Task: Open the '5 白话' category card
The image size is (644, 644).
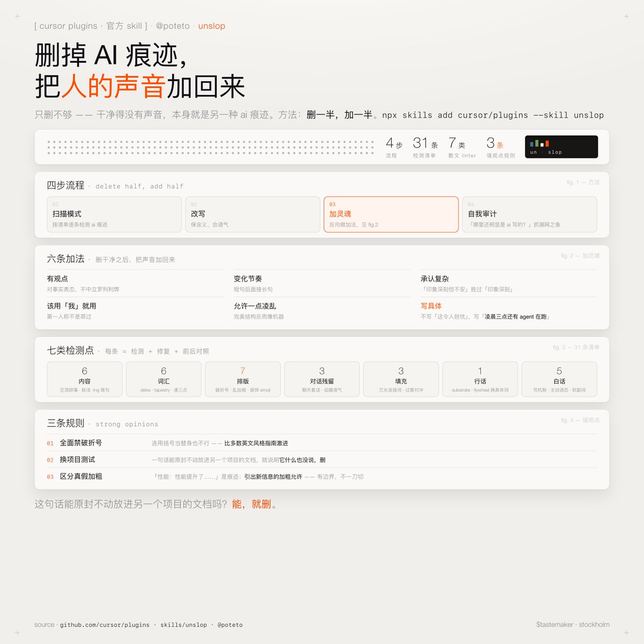Action: click(559, 379)
